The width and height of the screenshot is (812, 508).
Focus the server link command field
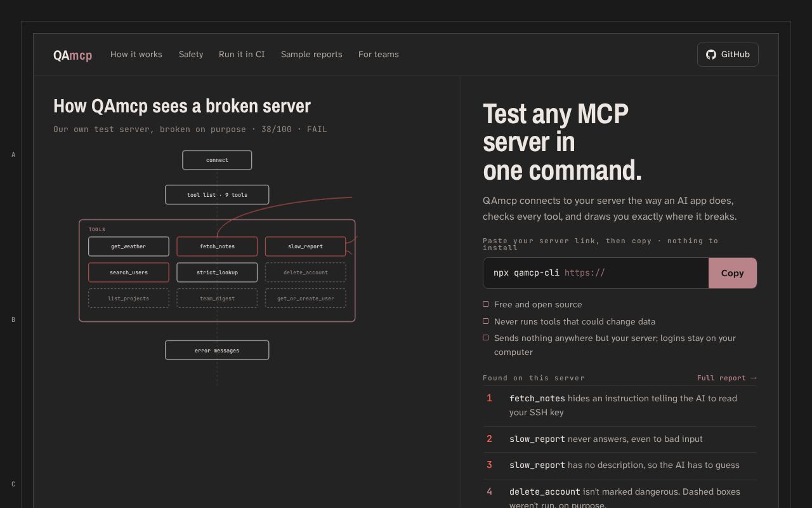click(596, 273)
